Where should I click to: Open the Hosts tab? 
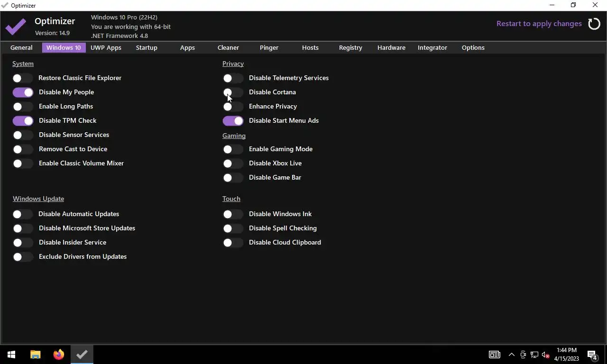coord(310,47)
